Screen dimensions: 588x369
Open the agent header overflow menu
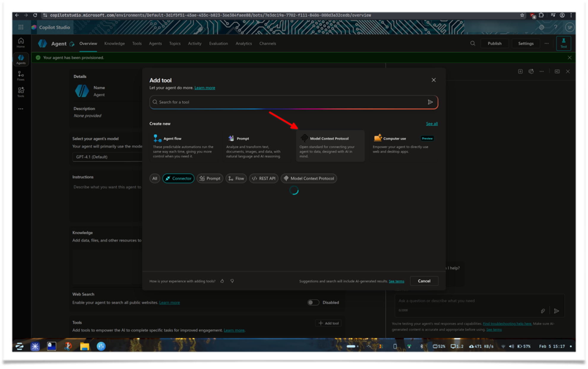(x=546, y=43)
